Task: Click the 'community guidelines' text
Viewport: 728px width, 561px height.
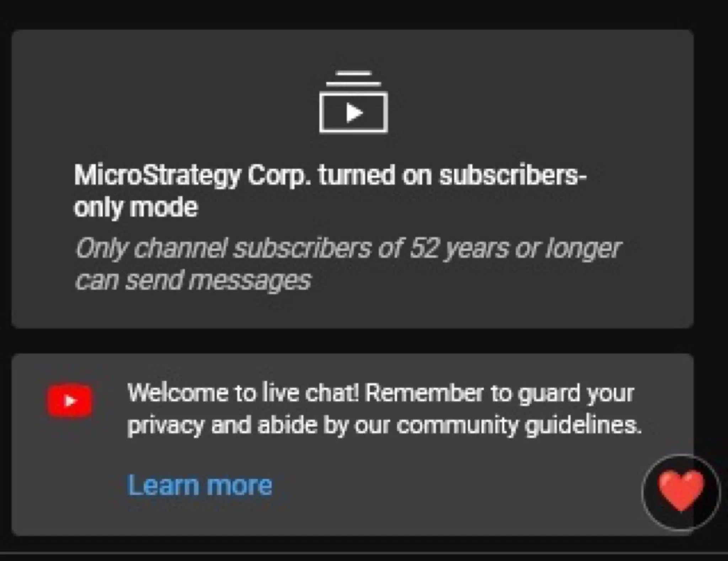Action: pos(519,426)
